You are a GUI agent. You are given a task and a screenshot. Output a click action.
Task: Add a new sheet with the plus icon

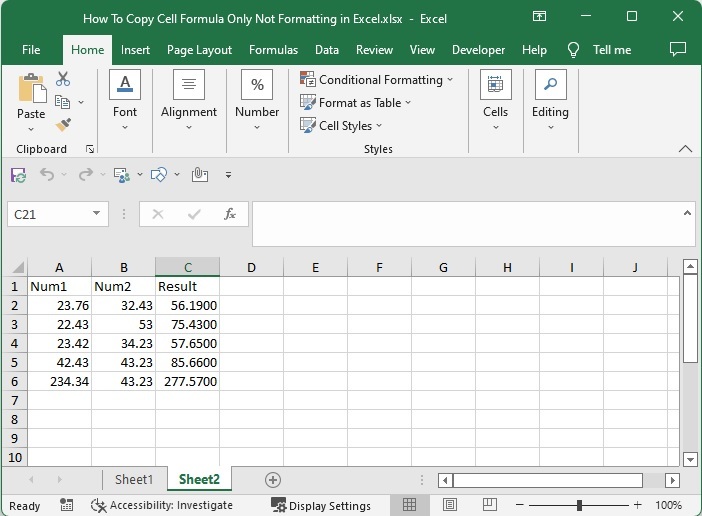[272, 480]
